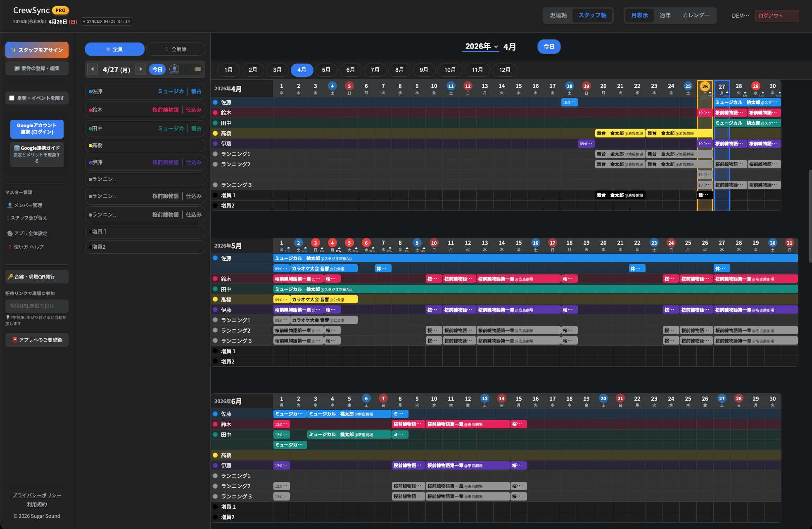
Task: Click 伊藤's purple color dot in June
Action: point(215,465)
